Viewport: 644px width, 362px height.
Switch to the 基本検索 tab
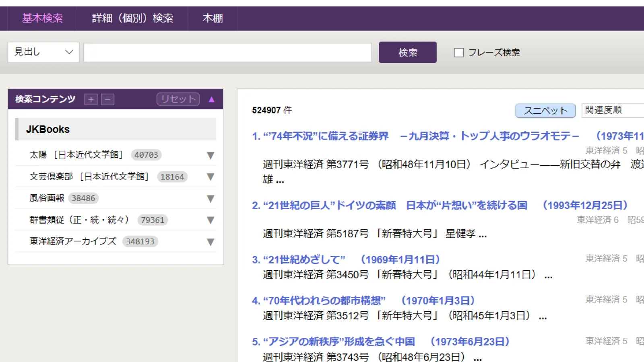coord(42,18)
